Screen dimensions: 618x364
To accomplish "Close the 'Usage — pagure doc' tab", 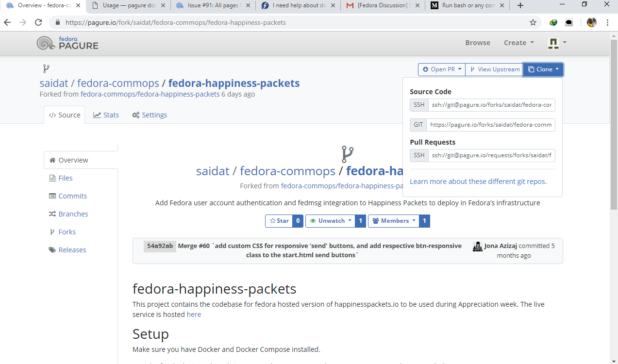I will [163, 5].
